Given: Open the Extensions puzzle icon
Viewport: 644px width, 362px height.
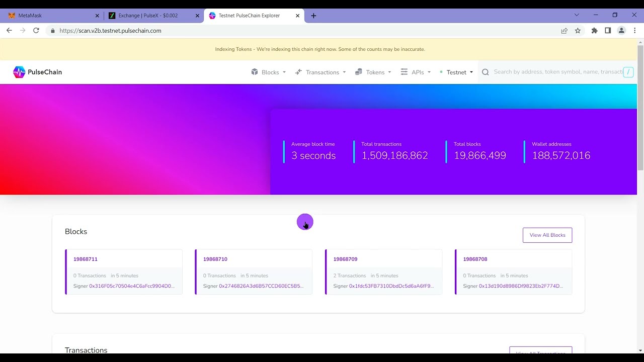Looking at the screenshot, I should click(x=594, y=31).
